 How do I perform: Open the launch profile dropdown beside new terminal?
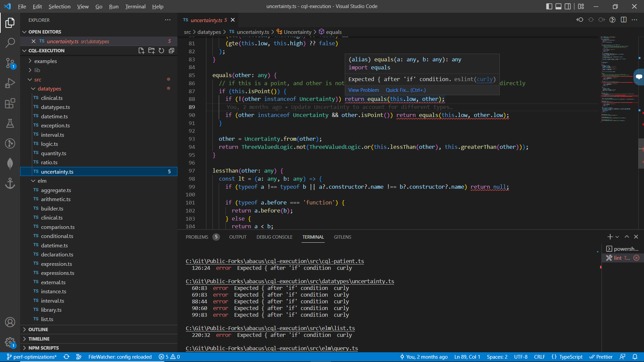click(617, 237)
